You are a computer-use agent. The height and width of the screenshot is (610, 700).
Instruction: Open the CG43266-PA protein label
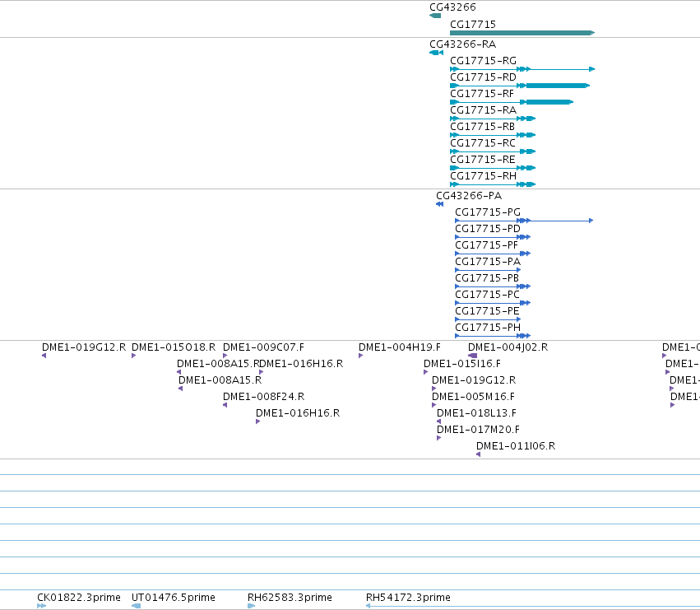tap(469, 196)
